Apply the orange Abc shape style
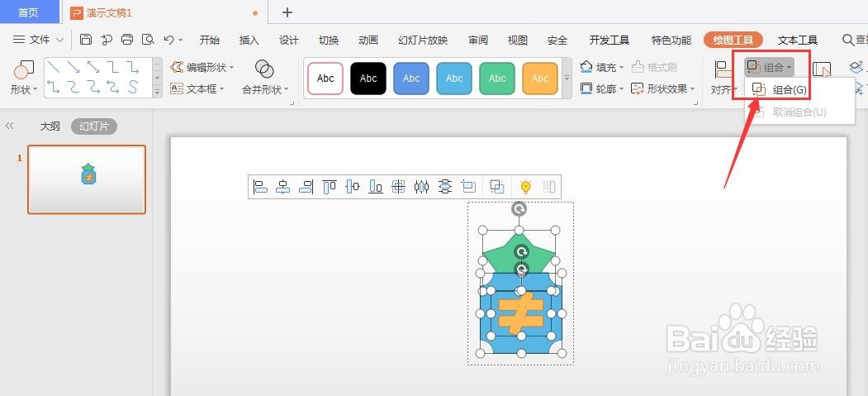Image resolution: width=868 pixels, height=396 pixels. pyautogui.click(x=540, y=78)
